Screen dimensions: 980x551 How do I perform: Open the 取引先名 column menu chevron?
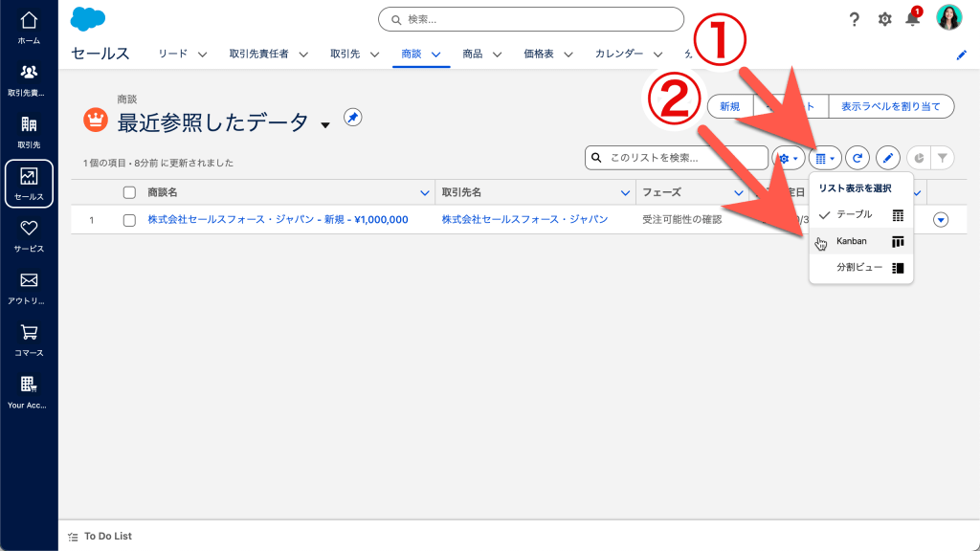tap(625, 193)
